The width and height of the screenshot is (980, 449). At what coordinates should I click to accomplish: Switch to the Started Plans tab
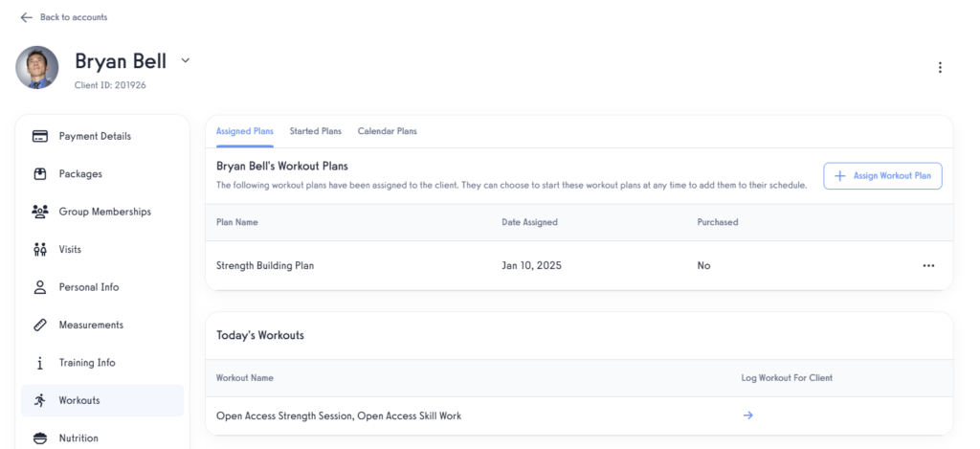click(315, 131)
